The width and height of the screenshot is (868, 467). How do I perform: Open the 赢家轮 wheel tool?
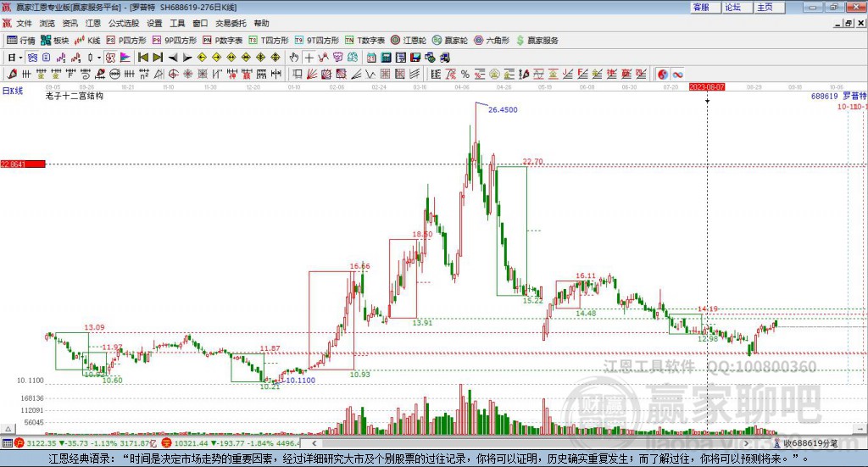click(x=450, y=41)
